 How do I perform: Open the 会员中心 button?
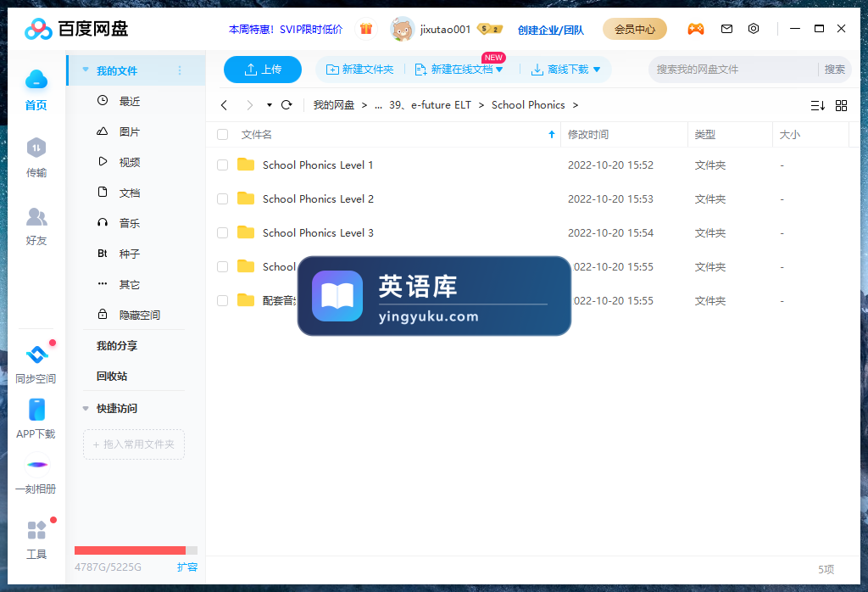click(x=634, y=29)
